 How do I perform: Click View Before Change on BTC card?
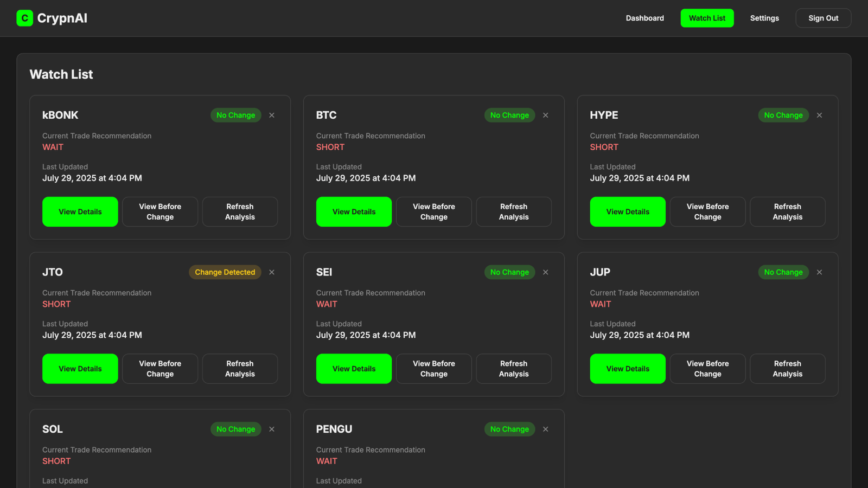tap(434, 211)
